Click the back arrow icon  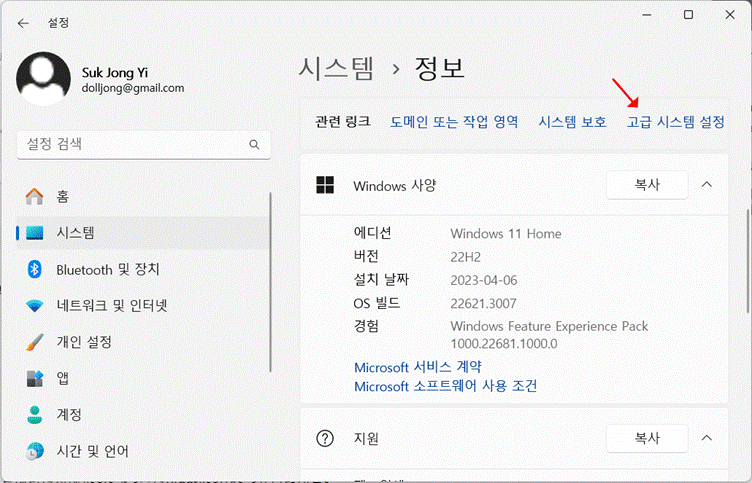point(23,23)
